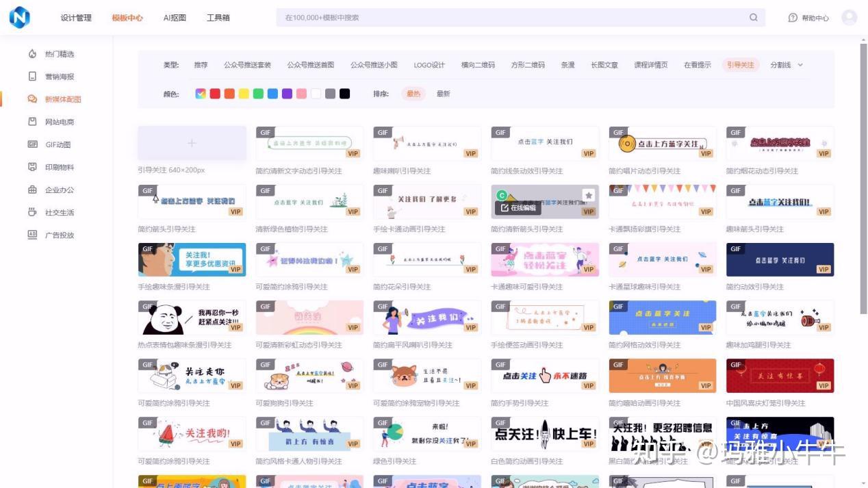Filter by yellow color swatch

[244, 94]
